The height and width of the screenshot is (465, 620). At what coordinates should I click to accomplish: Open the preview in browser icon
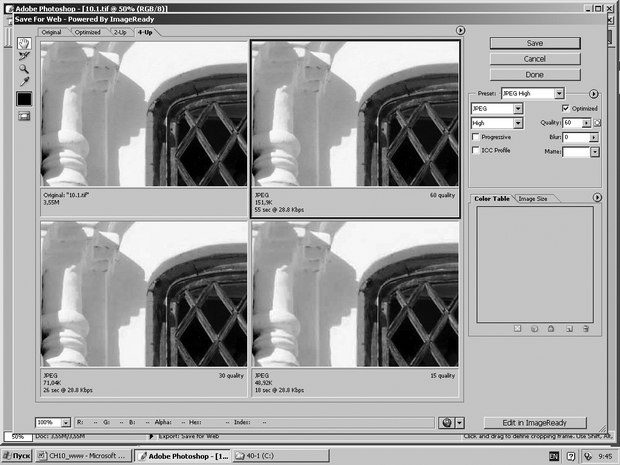click(x=446, y=423)
